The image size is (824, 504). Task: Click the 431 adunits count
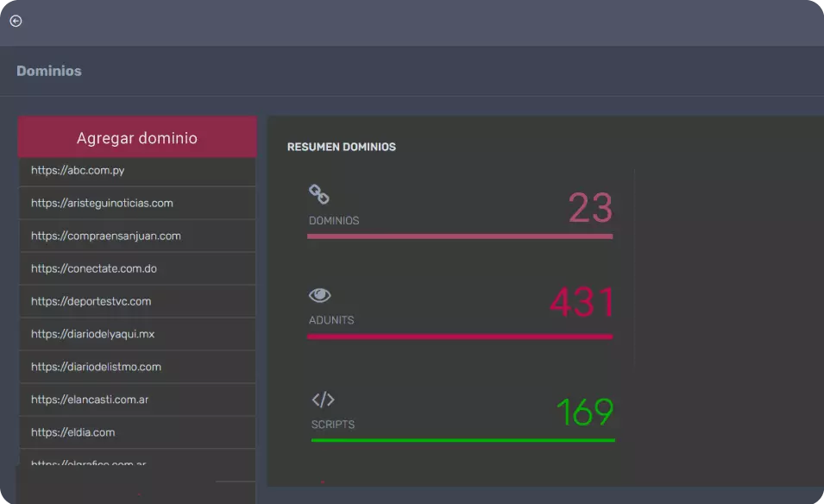tap(582, 304)
